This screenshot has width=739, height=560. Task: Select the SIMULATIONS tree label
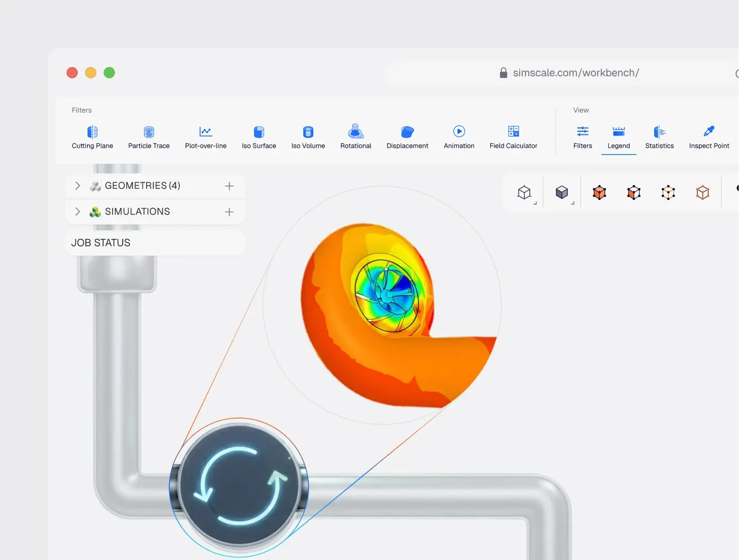point(138,212)
